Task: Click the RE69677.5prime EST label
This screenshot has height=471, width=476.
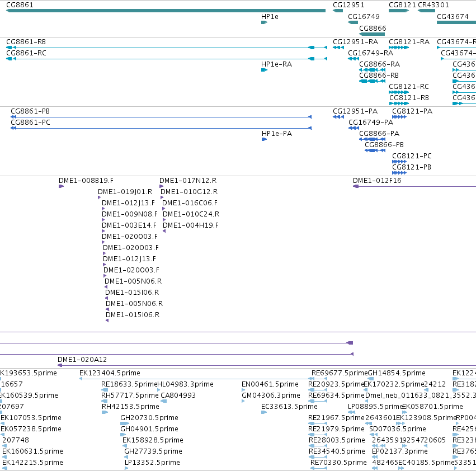Action: pyautogui.click(x=340, y=373)
